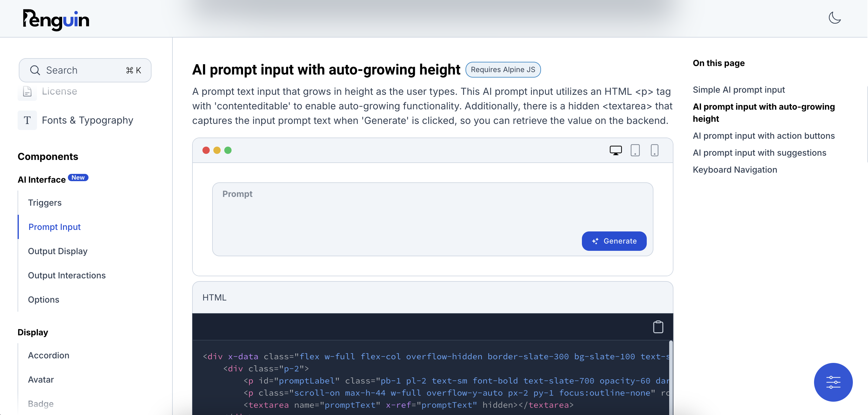Switch preview to tablet view

pos(635,150)
